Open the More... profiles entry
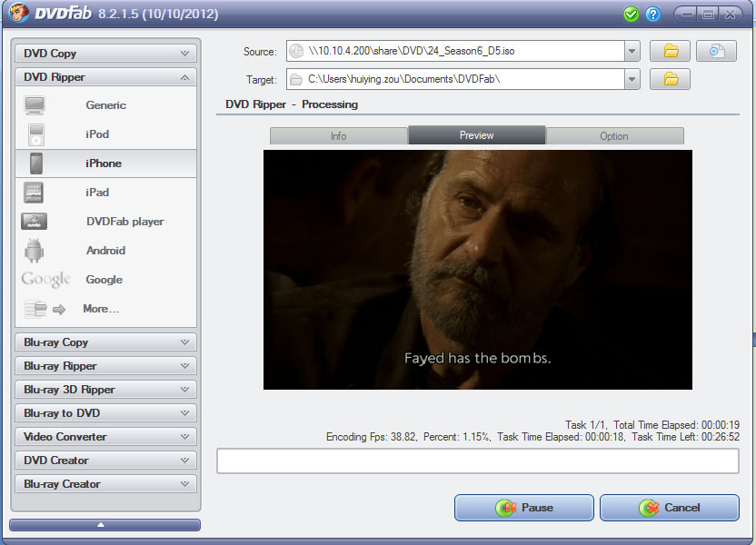Screen dimensions: 756x545 (101, 309)
